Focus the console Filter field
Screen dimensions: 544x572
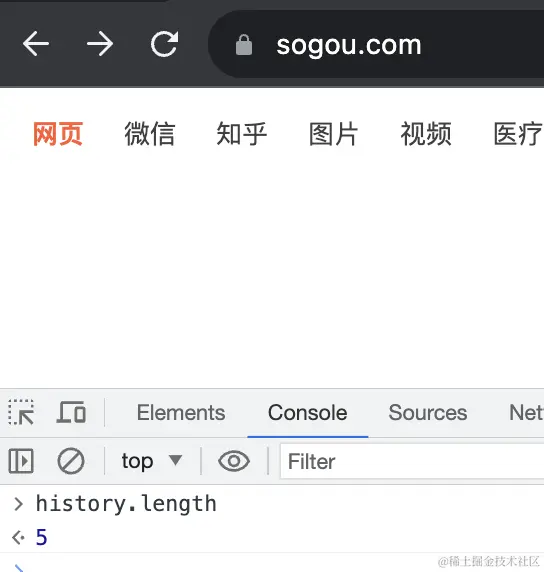point(412,461)
